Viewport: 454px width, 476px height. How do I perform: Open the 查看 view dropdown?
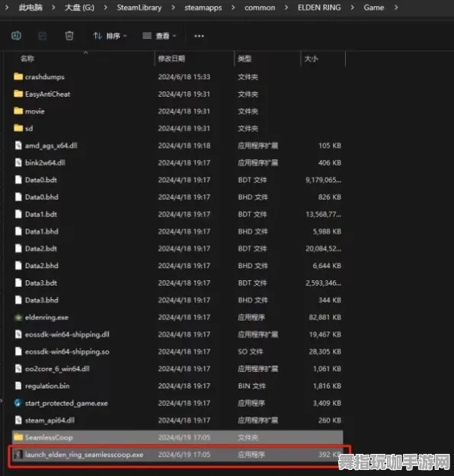coord(159,36)
